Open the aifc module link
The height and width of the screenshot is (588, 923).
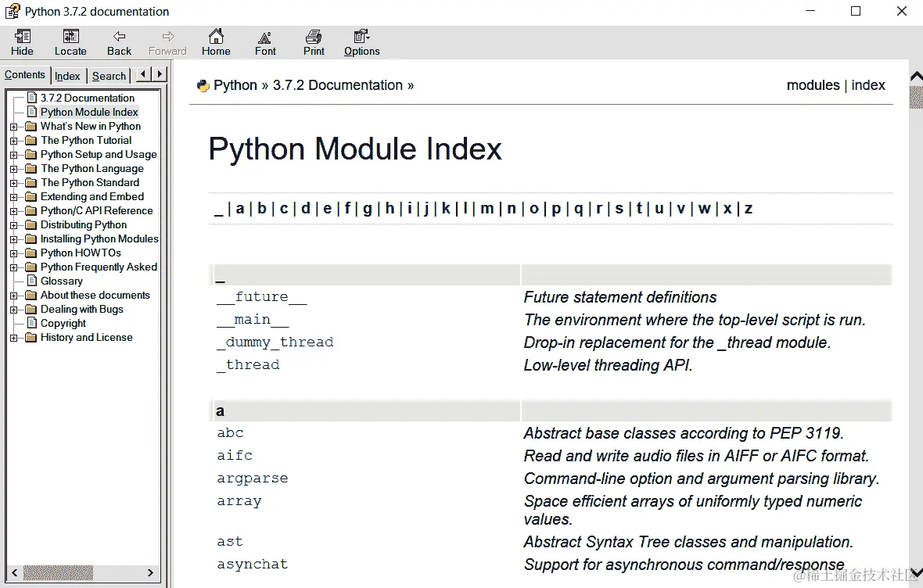235,455
